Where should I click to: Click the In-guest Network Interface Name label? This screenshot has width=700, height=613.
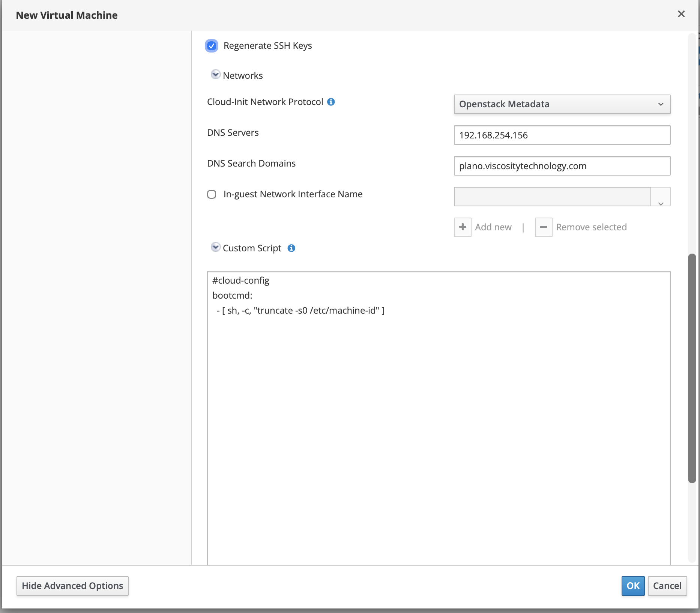coord(293,194)
